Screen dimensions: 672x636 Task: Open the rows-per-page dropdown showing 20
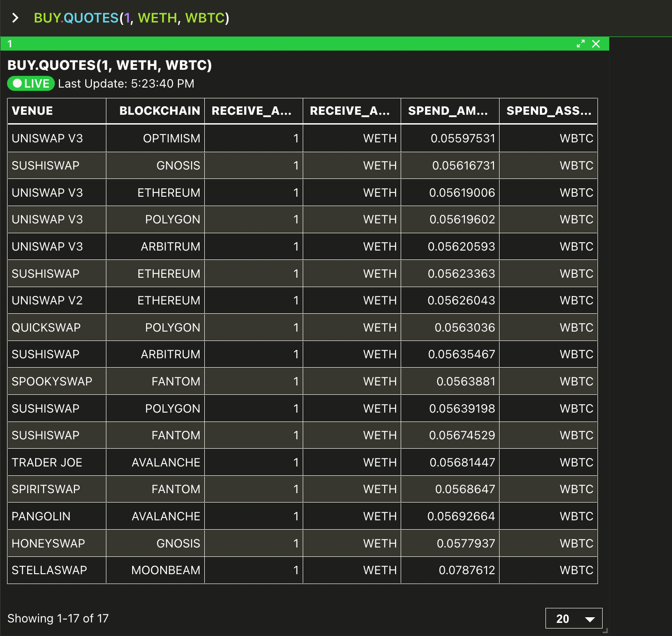pyautogui.click(x=574, y=619)
